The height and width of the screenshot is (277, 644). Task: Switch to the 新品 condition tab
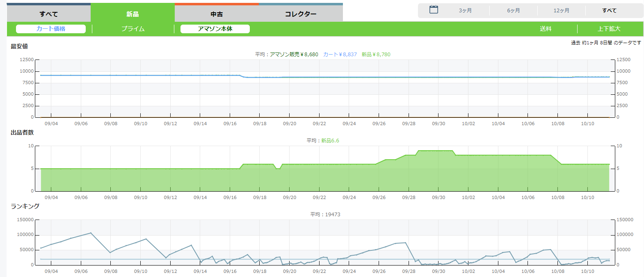pos(132,14)
